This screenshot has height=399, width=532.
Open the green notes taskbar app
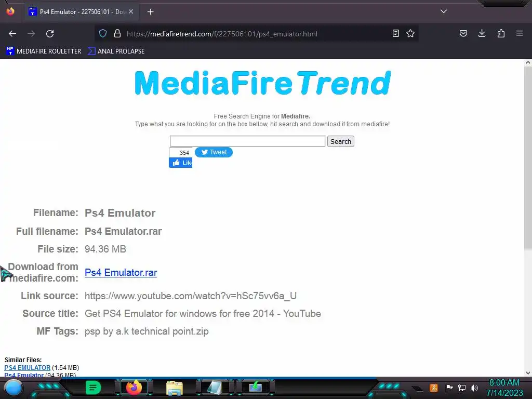tap(94, 388)
